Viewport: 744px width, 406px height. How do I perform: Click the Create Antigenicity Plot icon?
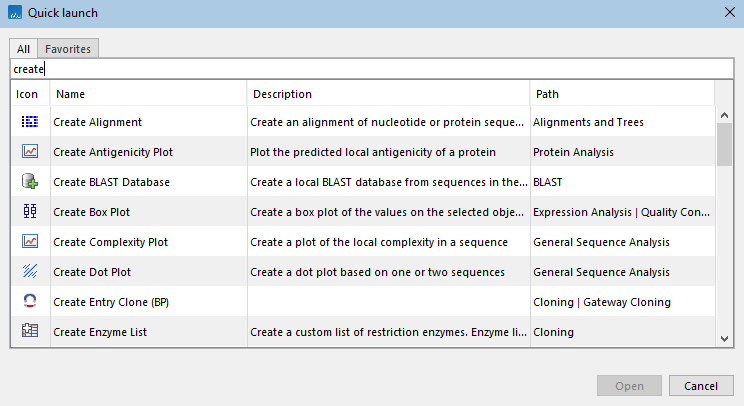[30, 151]
